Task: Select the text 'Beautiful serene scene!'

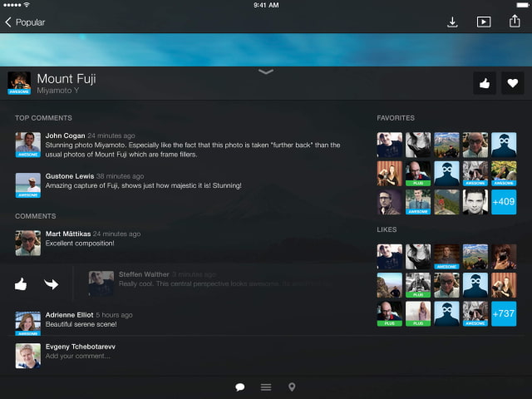Action: (x=81, y=324)
